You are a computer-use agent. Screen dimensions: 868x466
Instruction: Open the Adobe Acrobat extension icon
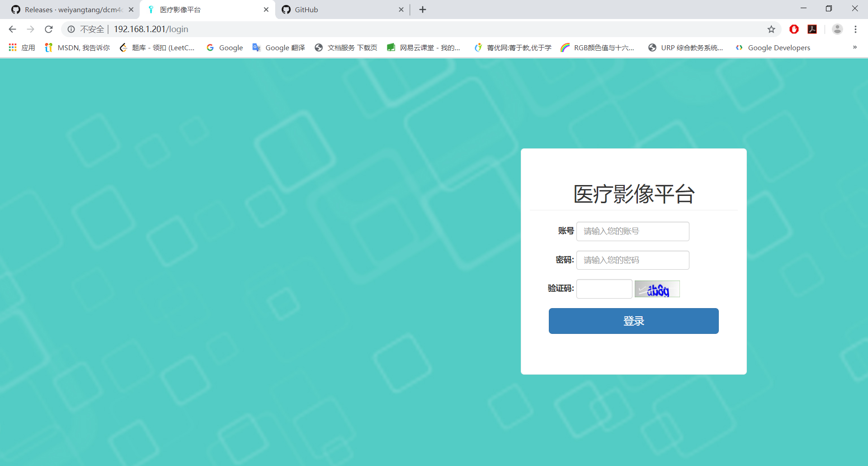[812, 29]
